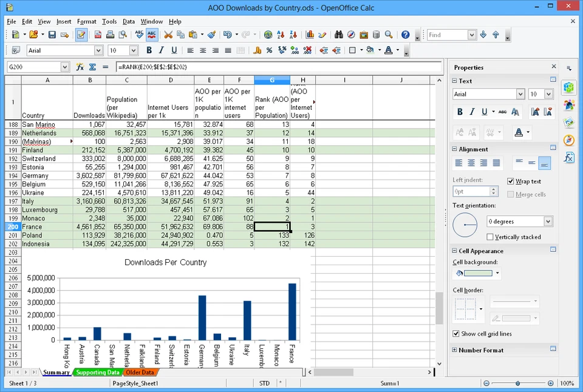This screenshot has width=583, height=392.
Task: Click the Sum button in formula bar
Action: 92,66
